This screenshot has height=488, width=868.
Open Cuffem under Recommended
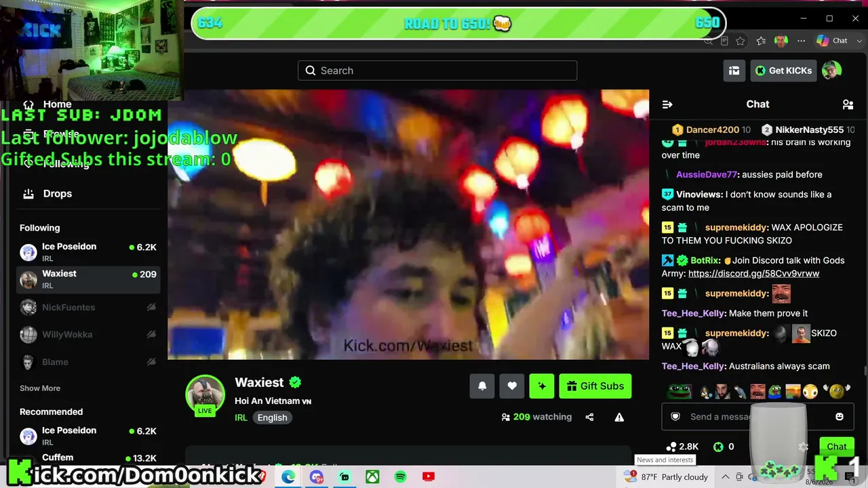click(x=88, y=457)
